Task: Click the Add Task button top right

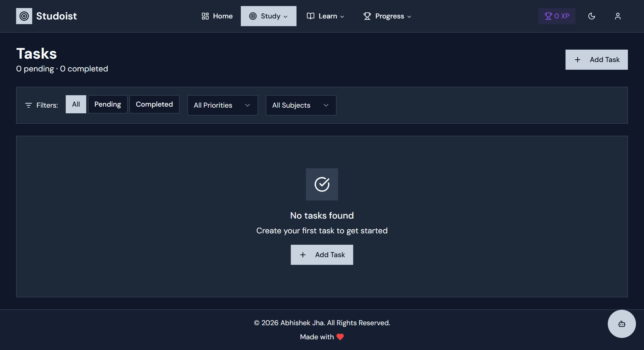Action: 596,59
